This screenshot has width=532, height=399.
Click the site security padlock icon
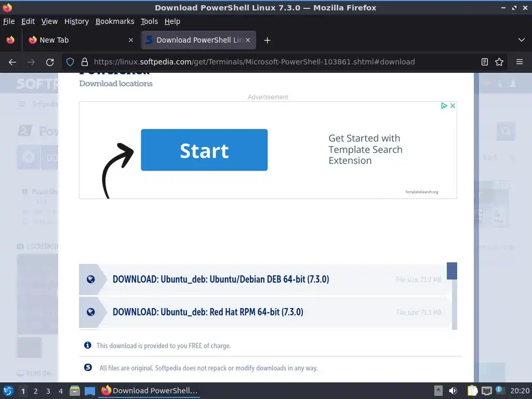[x=85, y=62]
